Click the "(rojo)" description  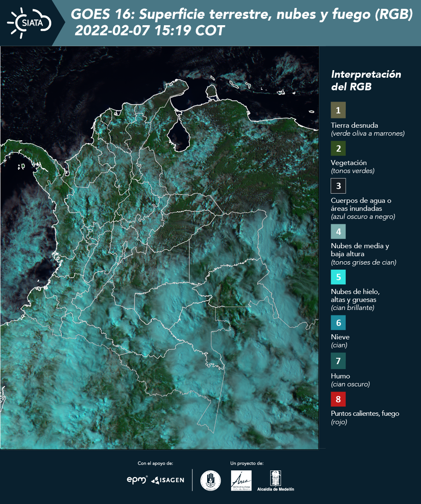pos(339,422)
